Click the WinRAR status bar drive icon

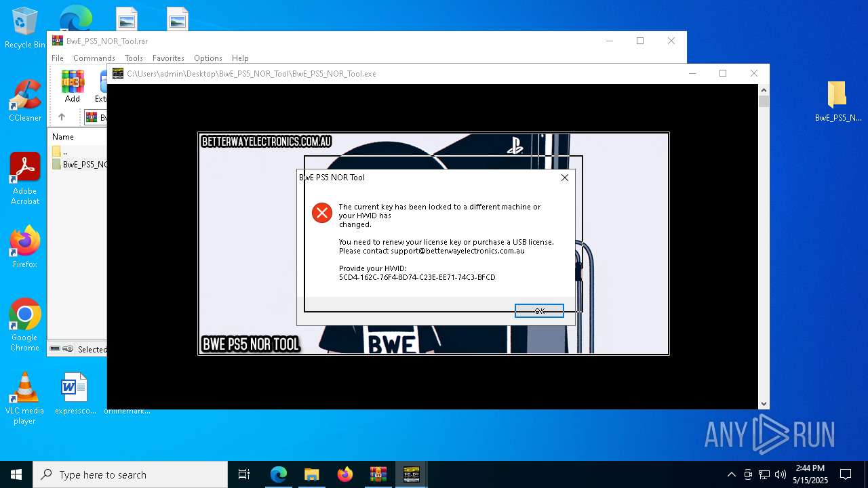pos(56,349)
